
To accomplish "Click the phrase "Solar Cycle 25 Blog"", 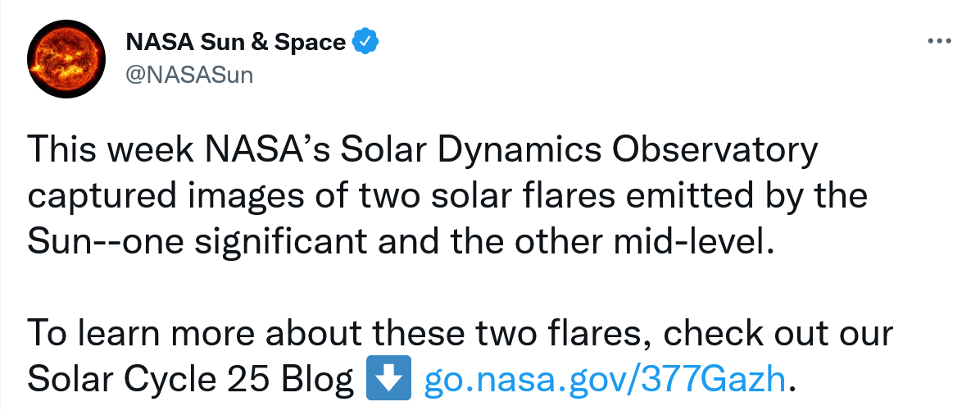I will 191,379.
